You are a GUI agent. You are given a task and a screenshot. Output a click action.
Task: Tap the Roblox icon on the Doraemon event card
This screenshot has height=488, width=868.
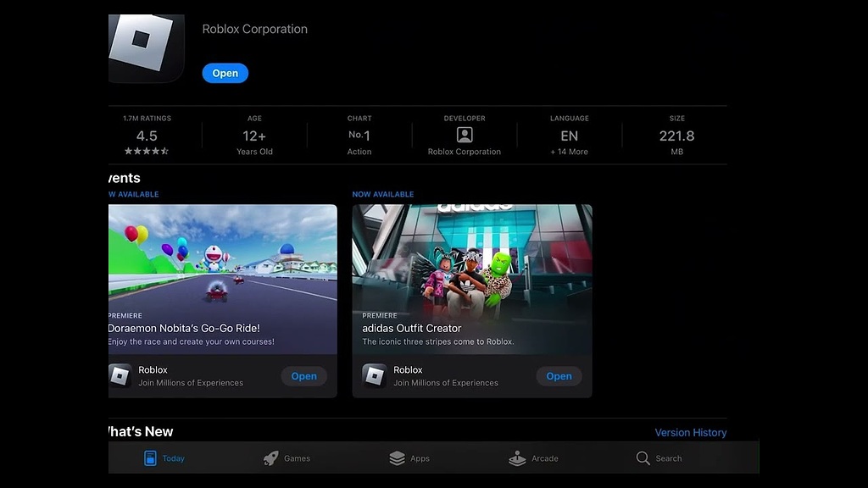[x=118, y=375]
